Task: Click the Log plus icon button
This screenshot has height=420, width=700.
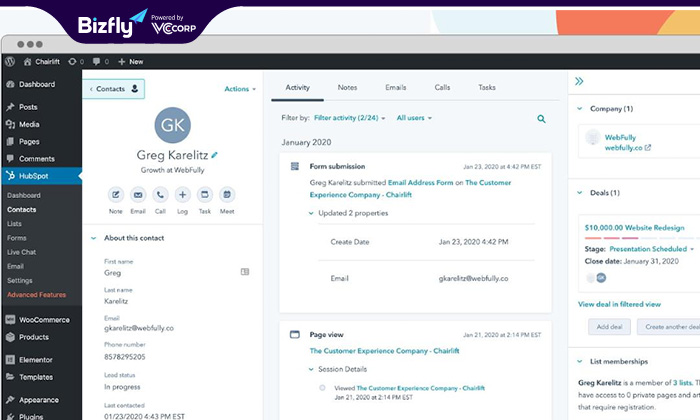Action: coord(183,195)
